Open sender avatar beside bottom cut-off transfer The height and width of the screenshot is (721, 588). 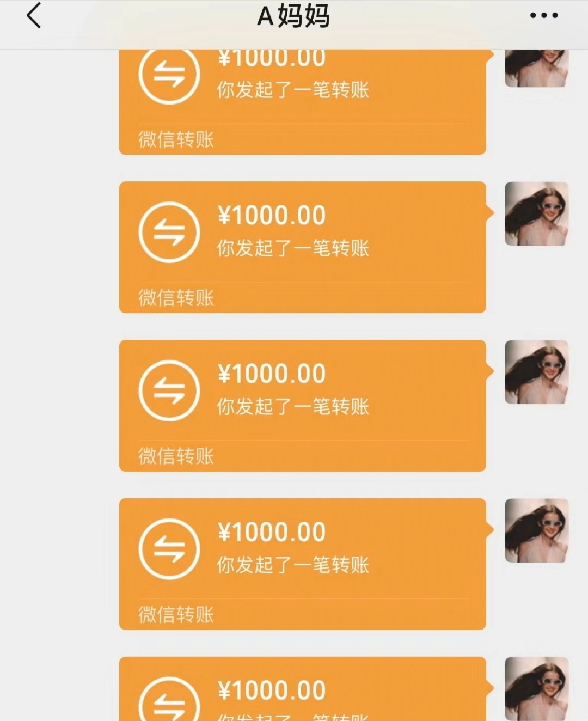point(537,689)
